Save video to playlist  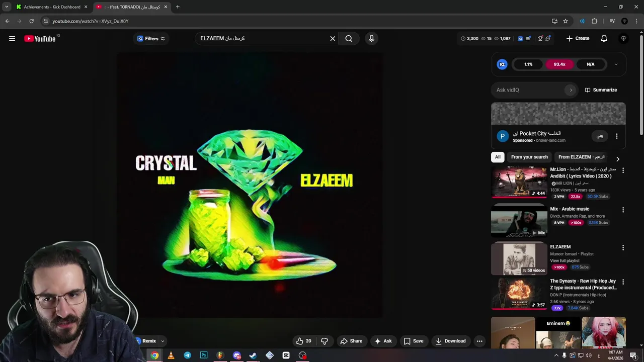click(414, 341)
